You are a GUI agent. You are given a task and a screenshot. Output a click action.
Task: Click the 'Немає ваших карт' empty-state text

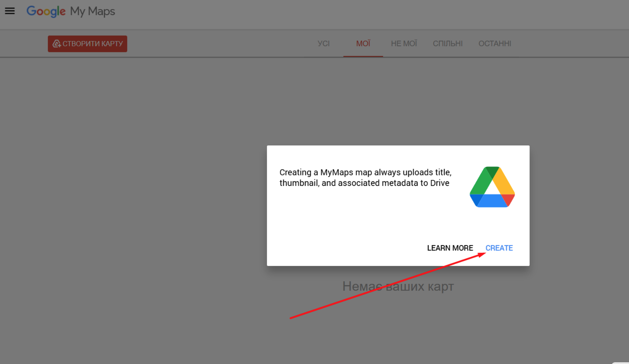(x=398, y=286)
